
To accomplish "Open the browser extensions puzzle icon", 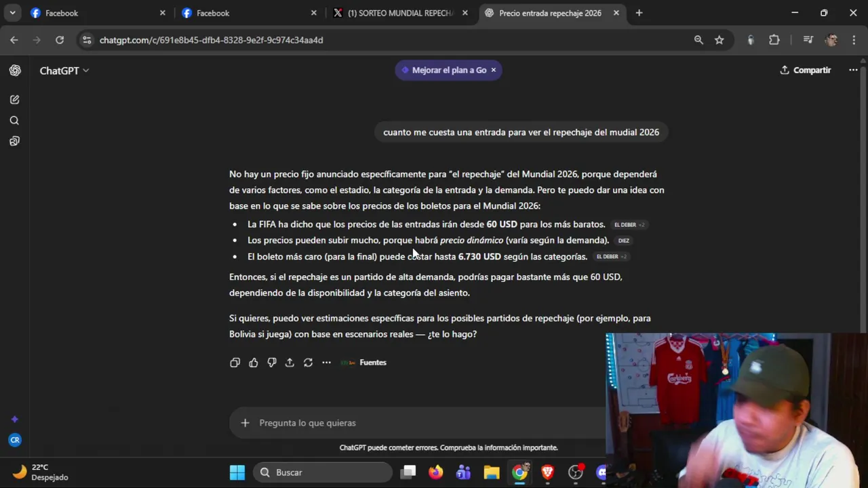I will point(774,40).
